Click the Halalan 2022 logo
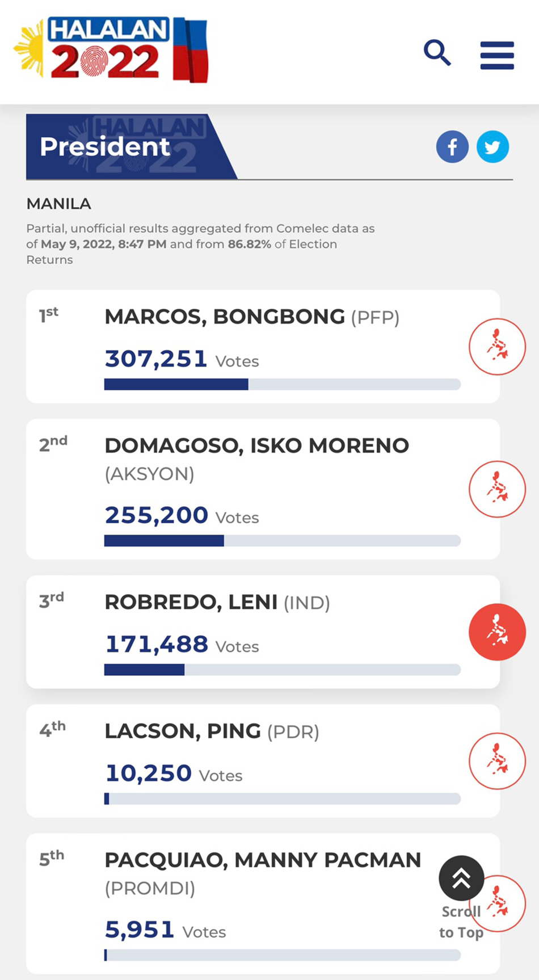539x980 pixels. click(111, 50)
